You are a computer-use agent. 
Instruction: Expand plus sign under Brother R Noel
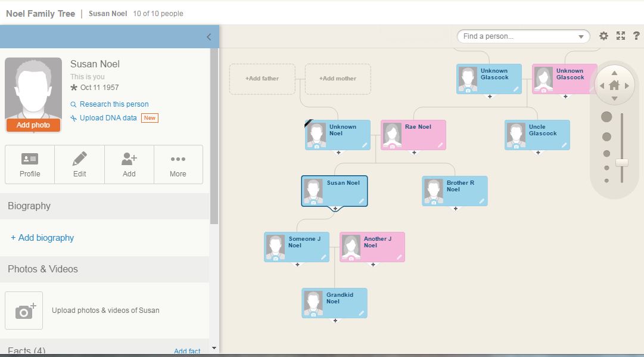click(x=456, y=209)
